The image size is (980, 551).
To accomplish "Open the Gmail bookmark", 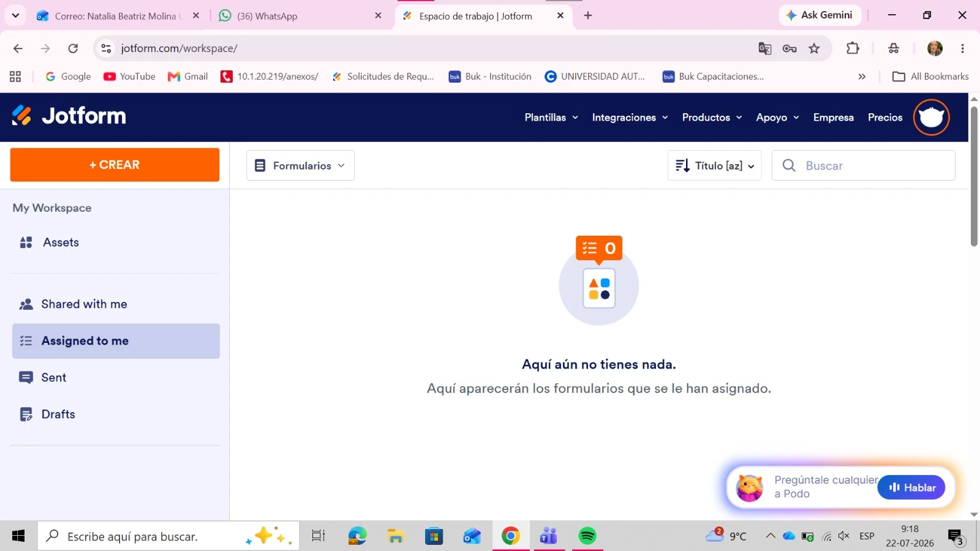I will click(x=188, y=77).
